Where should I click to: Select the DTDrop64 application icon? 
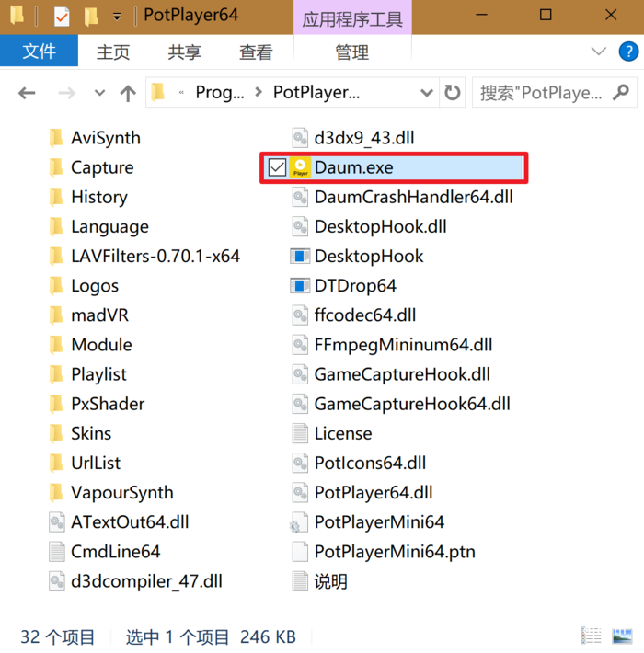point(300,286)
